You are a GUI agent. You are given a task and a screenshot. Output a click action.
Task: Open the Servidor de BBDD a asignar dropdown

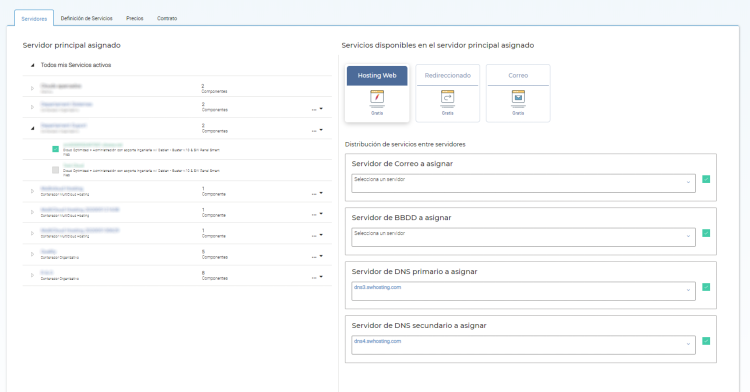coord(523,238)
